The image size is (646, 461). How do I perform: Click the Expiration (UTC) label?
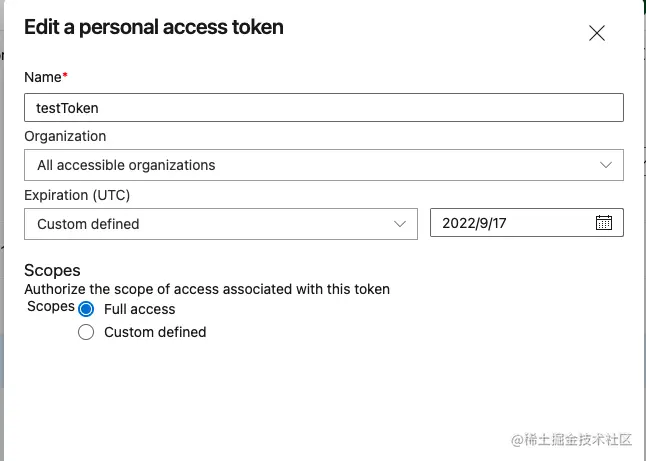(77, 195)
